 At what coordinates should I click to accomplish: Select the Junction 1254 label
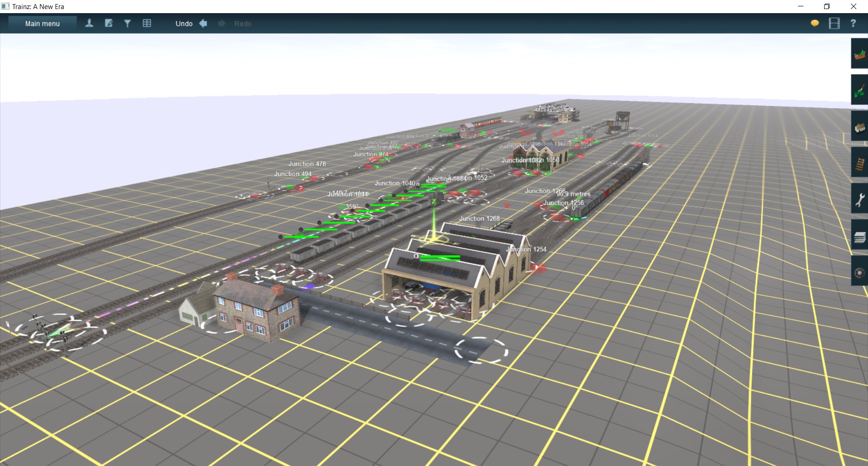click(x=526, y=249)
